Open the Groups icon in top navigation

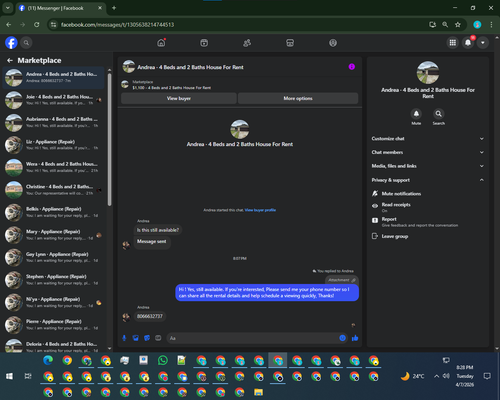point(333,43)
